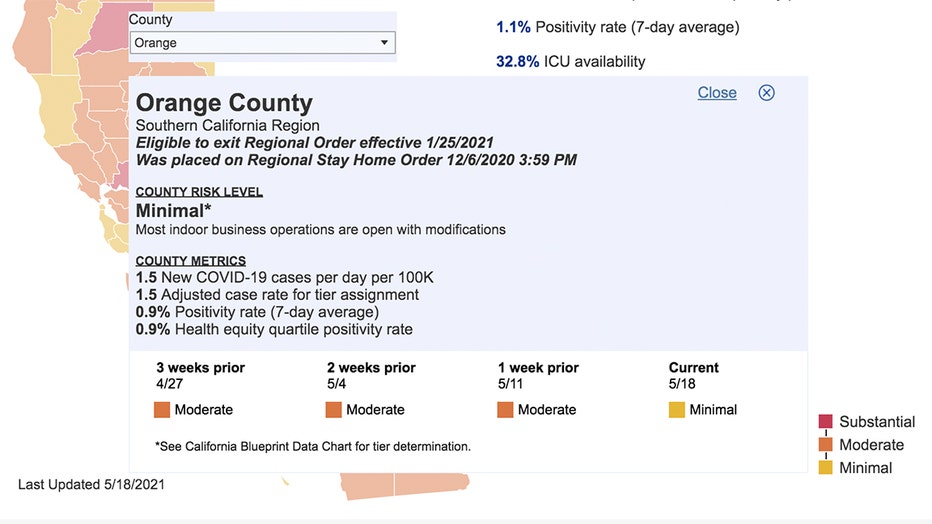Click the Substantial red legend swatch

(825, 422)
